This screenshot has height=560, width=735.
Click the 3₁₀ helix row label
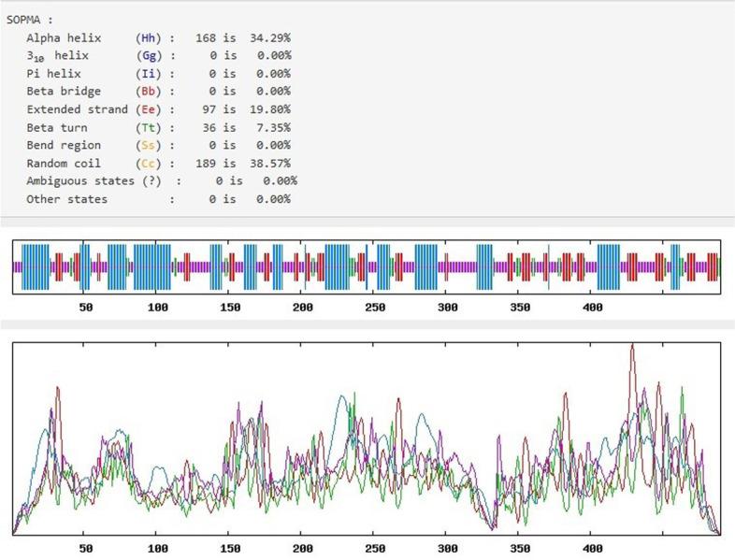57,55
